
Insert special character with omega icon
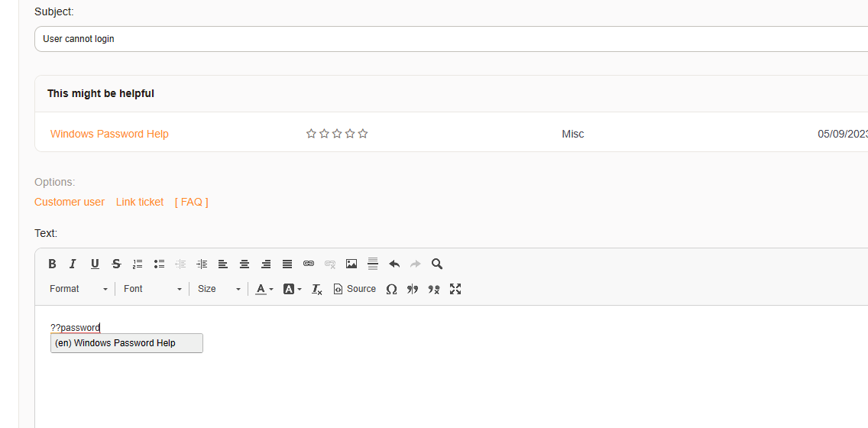pos(391,289)
